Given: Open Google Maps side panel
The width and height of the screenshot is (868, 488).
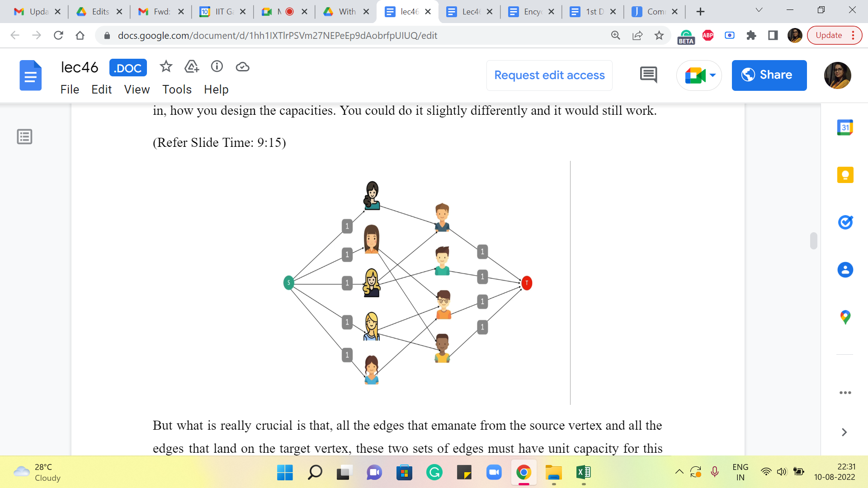Looking at the screenshot, I should 844,317.
